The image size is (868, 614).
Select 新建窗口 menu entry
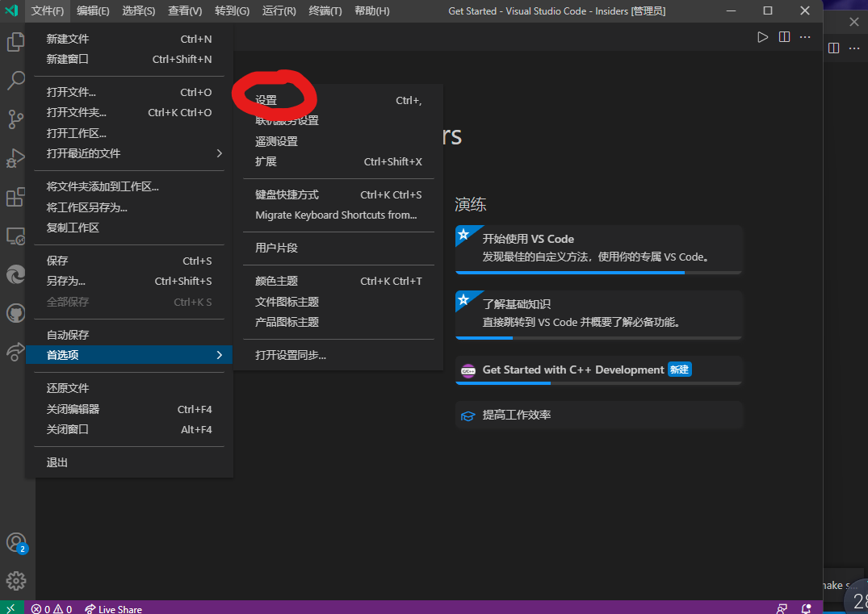coord(129,59)
